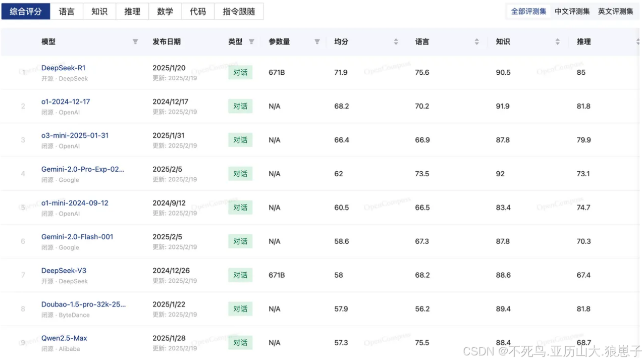Click 671B parameter cell for DeepSeek-R1
This screenshot has height=362, width=644.
(x=277, y=73)
